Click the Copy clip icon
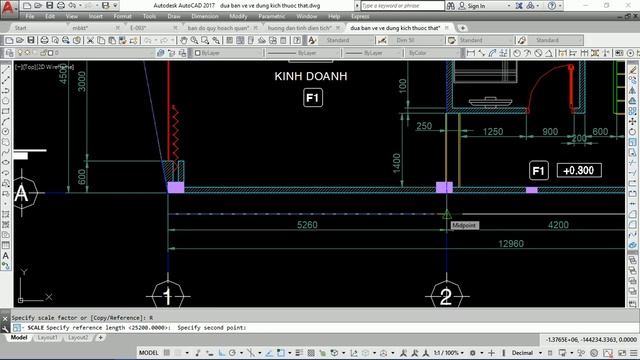This screenshot has height=360, width=640. pos(101,40)
